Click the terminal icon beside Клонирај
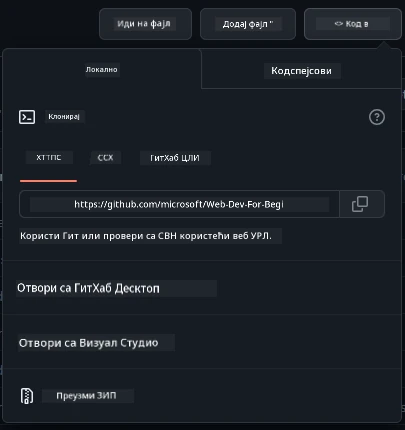 (27, 117)
